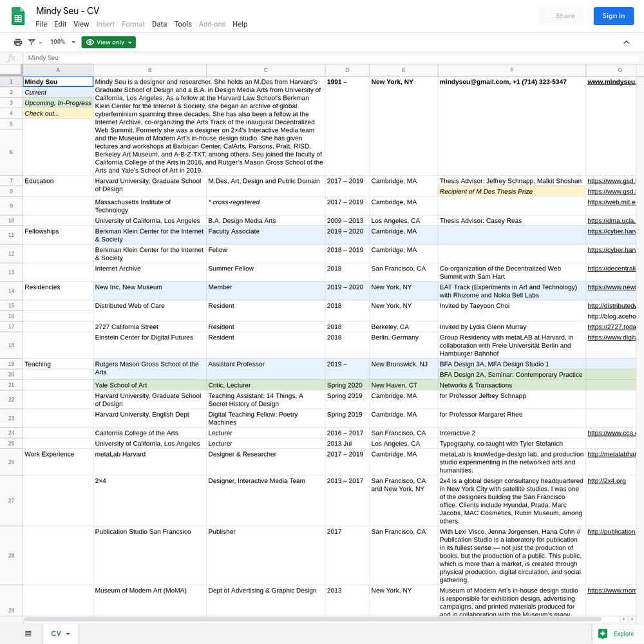Select the 'metaLab Harvard' cell
The width and height of the screenshot is (644, 644).
pyautogui.click(x=150, y=462)
